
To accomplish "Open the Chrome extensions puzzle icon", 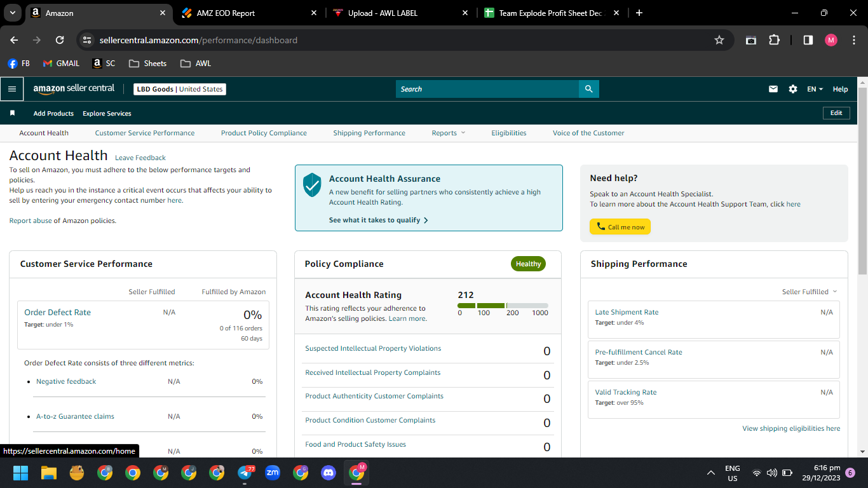I will click(774, 40).
